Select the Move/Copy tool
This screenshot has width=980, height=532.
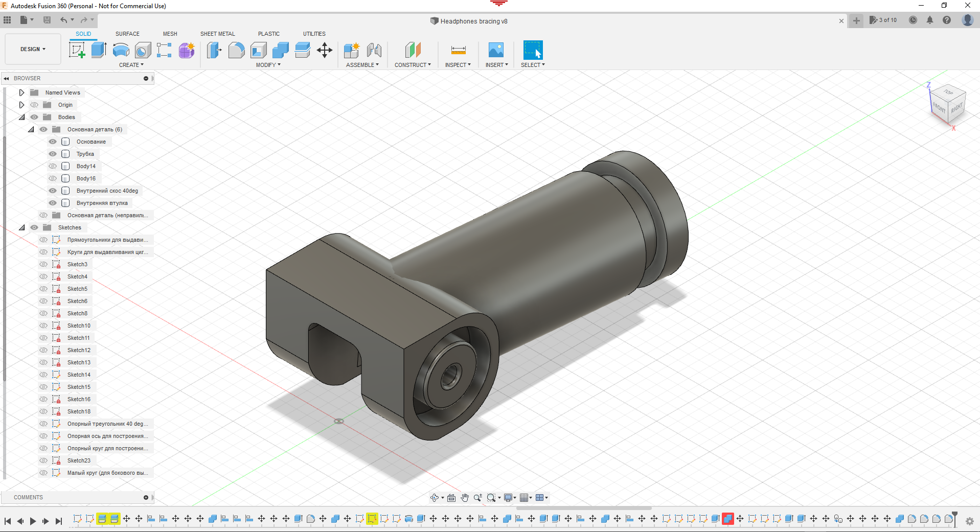click(325, 50)
